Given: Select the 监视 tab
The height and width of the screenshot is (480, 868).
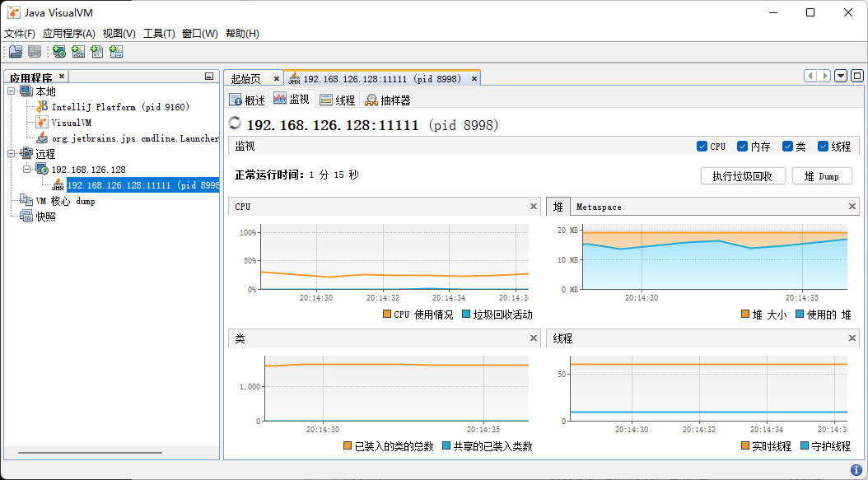Looking at the screenshot, I should tap(292, 99).
